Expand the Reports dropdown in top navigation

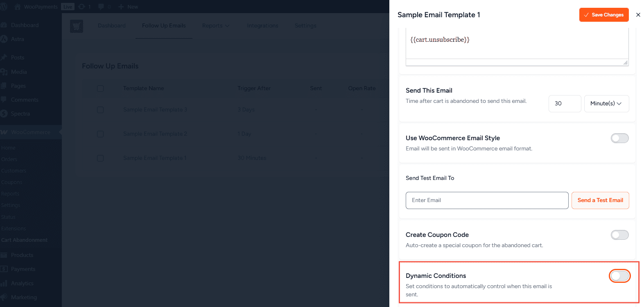[216, 26]
